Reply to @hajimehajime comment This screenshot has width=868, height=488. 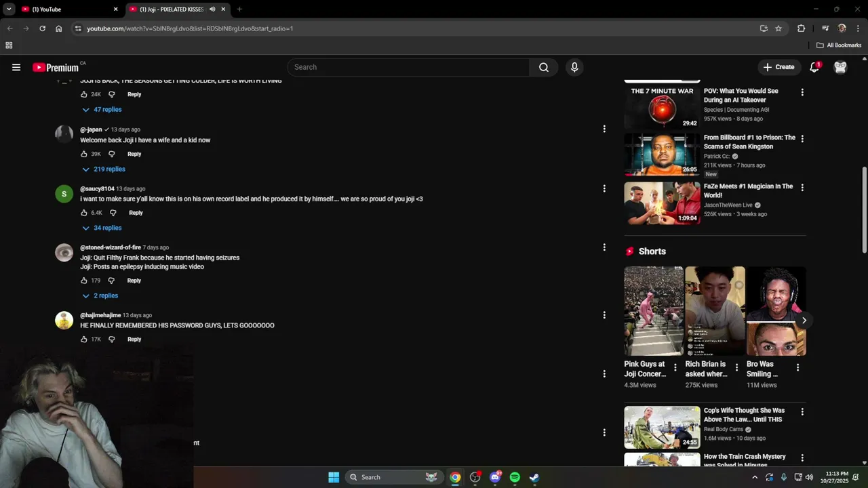tap(134, 340)
